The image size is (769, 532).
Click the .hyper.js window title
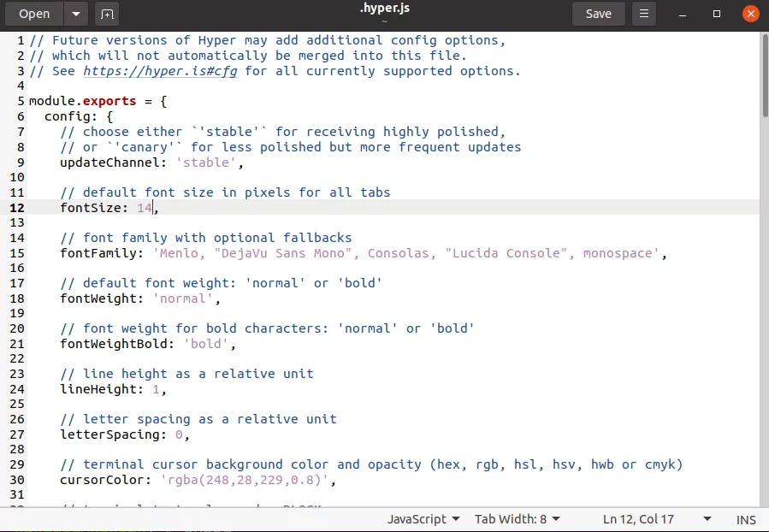click(x=385, y=9)
